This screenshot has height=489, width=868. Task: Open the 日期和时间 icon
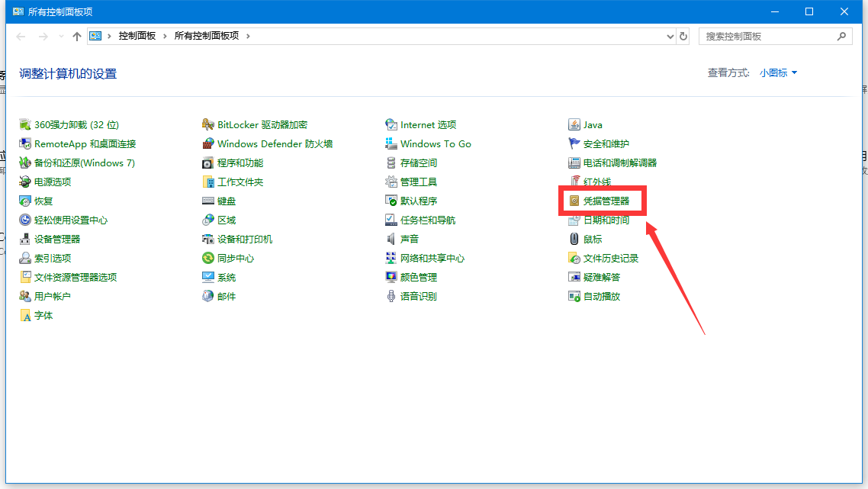pyautogui.click(x=574, y=220)
